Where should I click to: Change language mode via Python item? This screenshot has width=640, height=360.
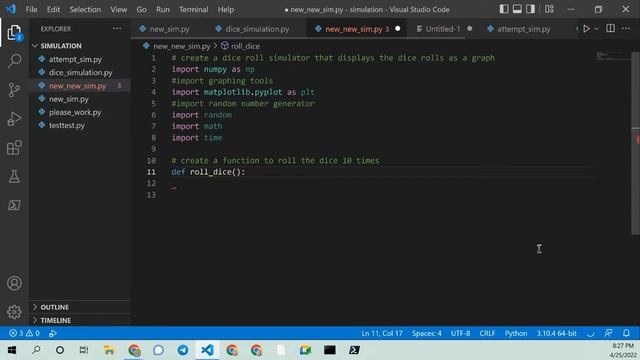click(x=516, y=333)
